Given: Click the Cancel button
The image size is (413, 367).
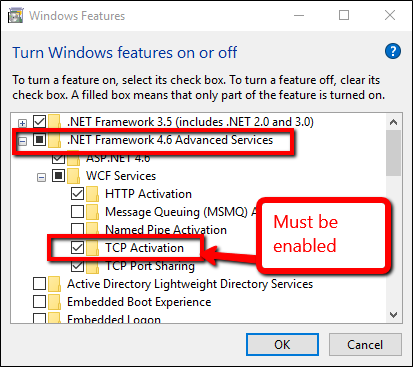Looking at the screenshot, I should coord(365,344).
